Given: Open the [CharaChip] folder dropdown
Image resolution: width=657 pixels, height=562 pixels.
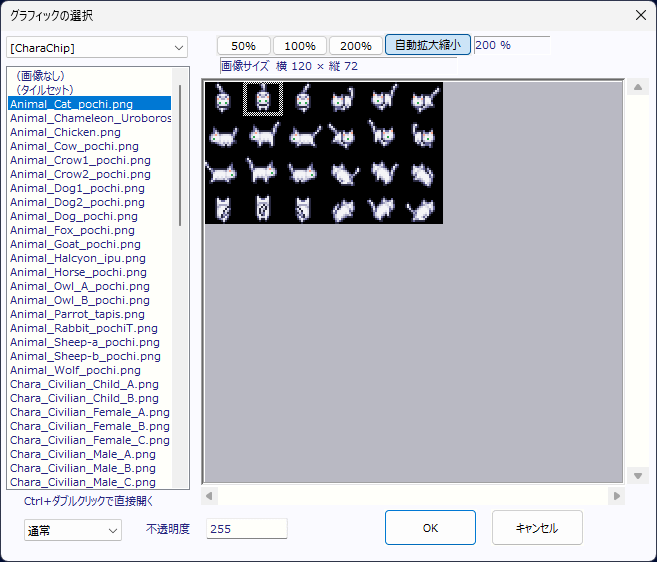Looking at the screenshot, I should pos(97,48).
